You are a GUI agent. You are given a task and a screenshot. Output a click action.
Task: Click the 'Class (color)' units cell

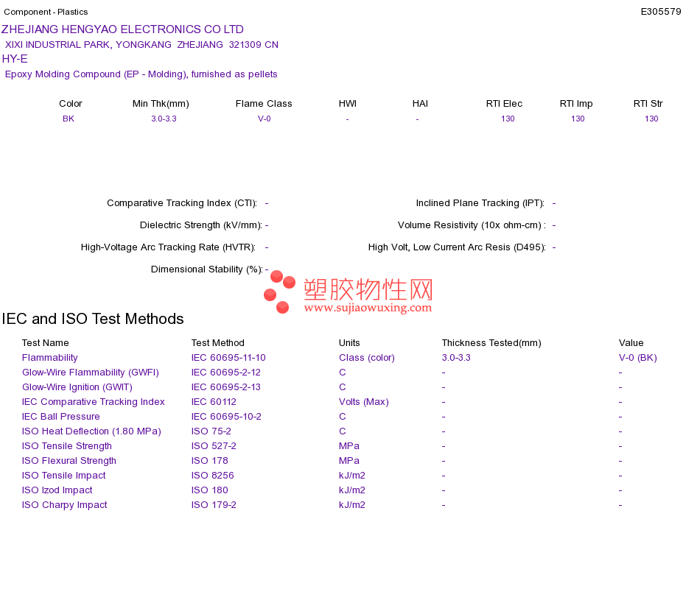pyautogui.click(x=366, y=358)
